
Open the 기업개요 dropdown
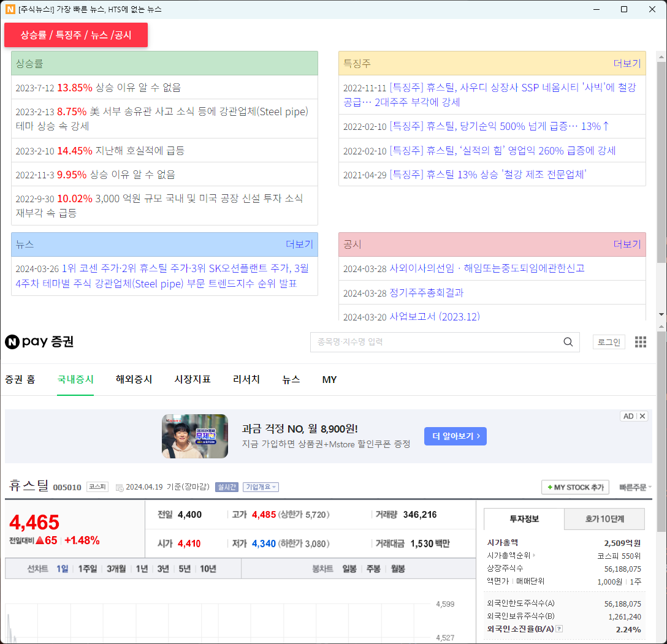pos(261,487)
